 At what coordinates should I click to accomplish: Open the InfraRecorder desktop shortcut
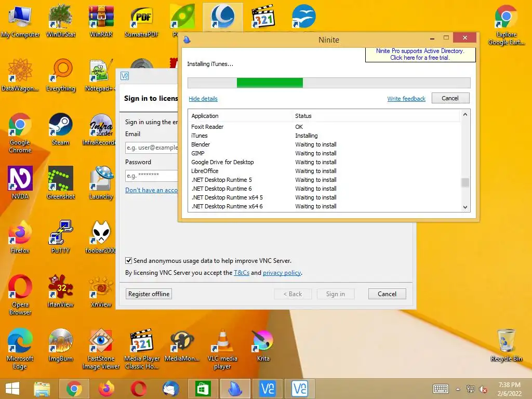[100, 129]
